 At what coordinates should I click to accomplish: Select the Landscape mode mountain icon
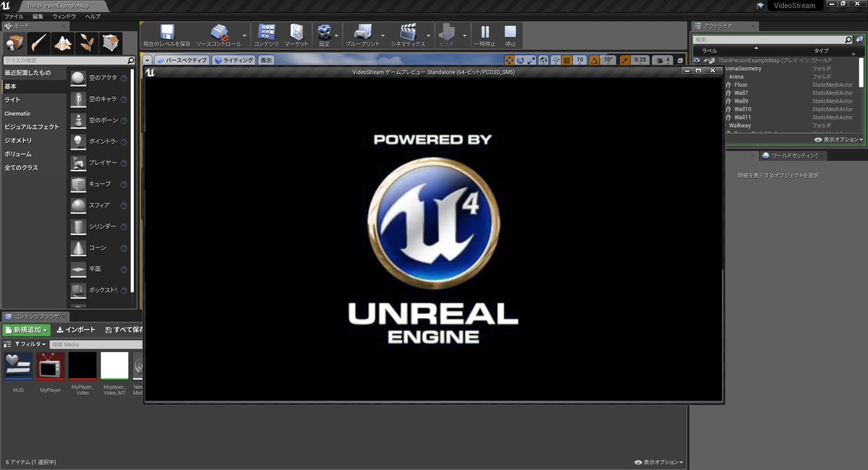pos(63,43)
